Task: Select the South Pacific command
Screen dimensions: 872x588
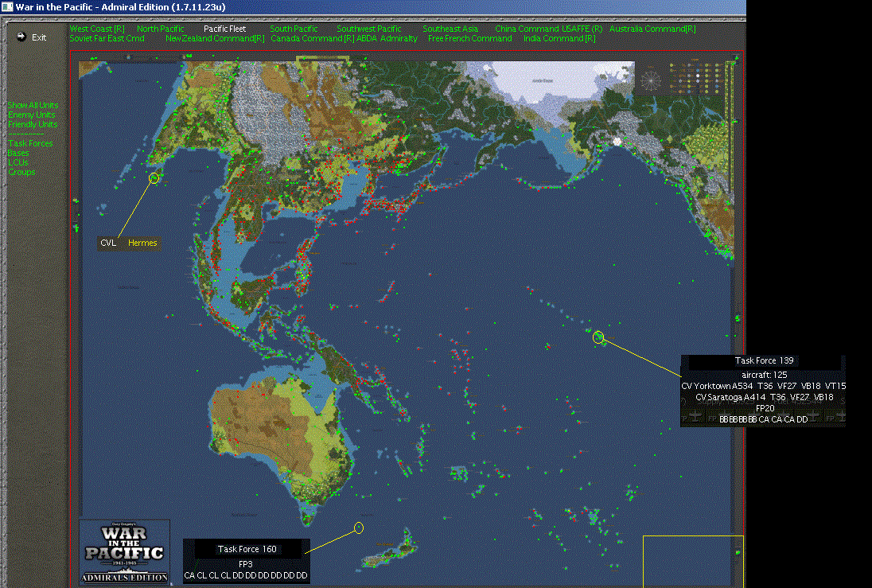Action: 294,29
